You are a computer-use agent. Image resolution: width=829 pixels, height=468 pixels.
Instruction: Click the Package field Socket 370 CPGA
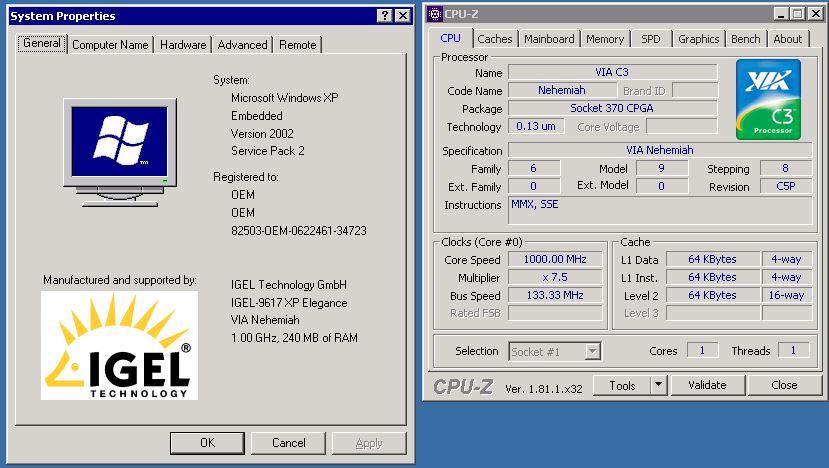612,108
